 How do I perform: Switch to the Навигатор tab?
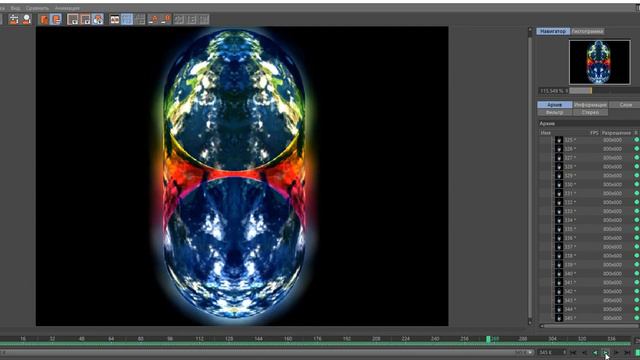pos(553,31)
